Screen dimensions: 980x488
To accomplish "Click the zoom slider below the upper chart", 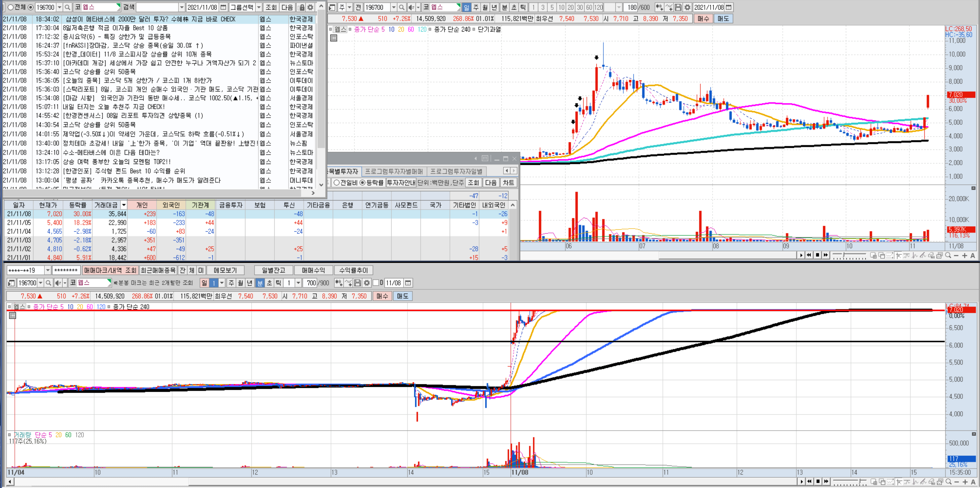I will (x=849, y=256).
